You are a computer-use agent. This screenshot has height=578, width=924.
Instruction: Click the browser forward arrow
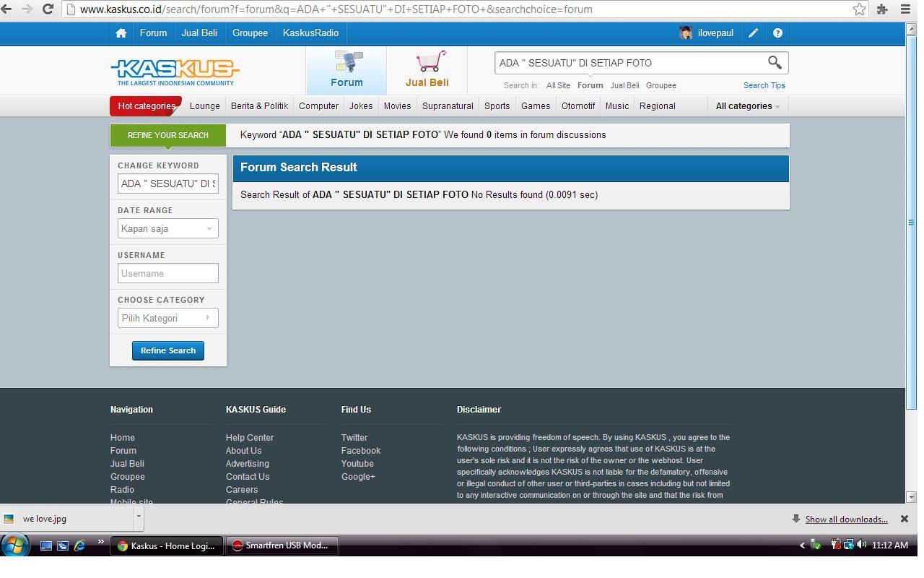[x=27, y=9]
